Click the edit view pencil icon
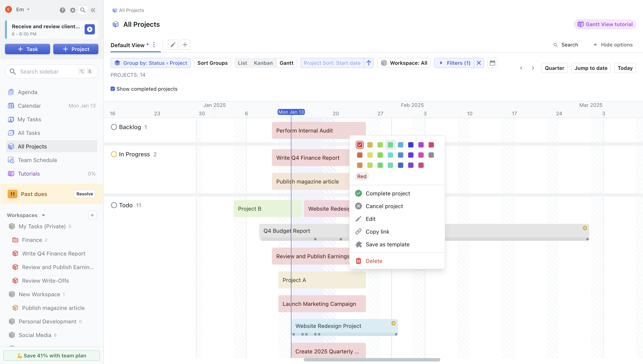Screen dimensions: 643x364 173,45
